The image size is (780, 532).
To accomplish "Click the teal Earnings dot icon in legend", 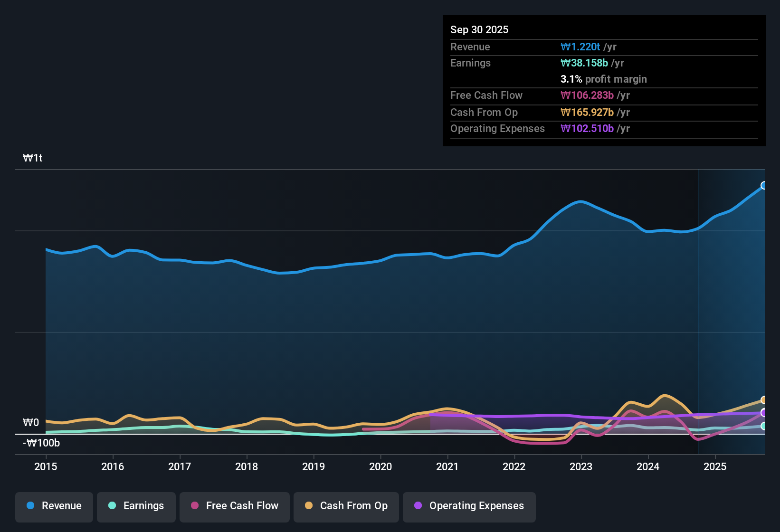I will point(112,506).
